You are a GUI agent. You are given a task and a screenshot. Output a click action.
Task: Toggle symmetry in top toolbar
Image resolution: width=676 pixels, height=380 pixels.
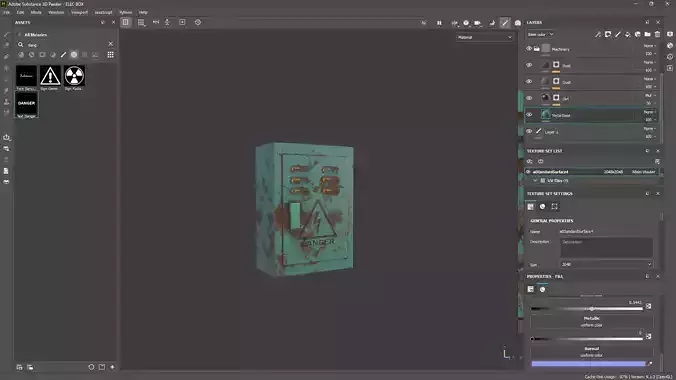click(x=156, y=22)
